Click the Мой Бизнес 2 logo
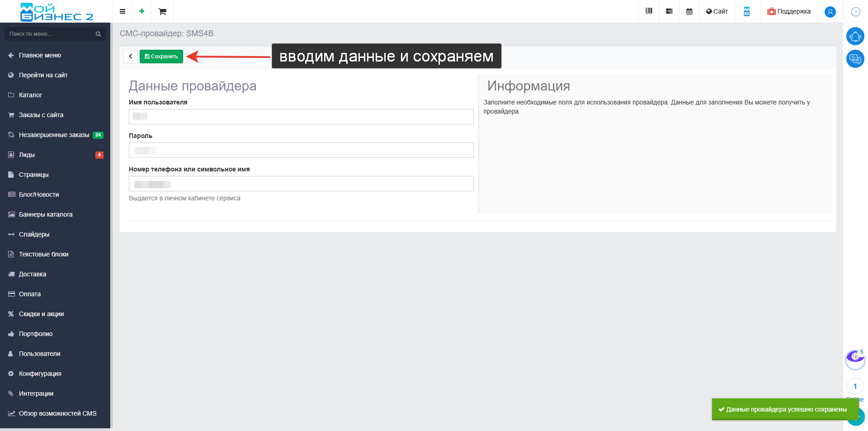The image size is (868, 431). tap(56, 12)
